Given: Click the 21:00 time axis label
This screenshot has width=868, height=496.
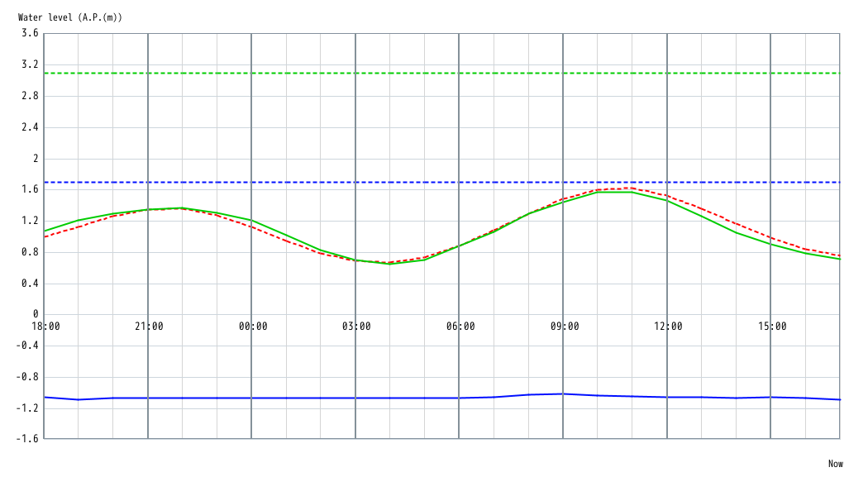Looking at the screenshot, I should (x=148, y=327).
